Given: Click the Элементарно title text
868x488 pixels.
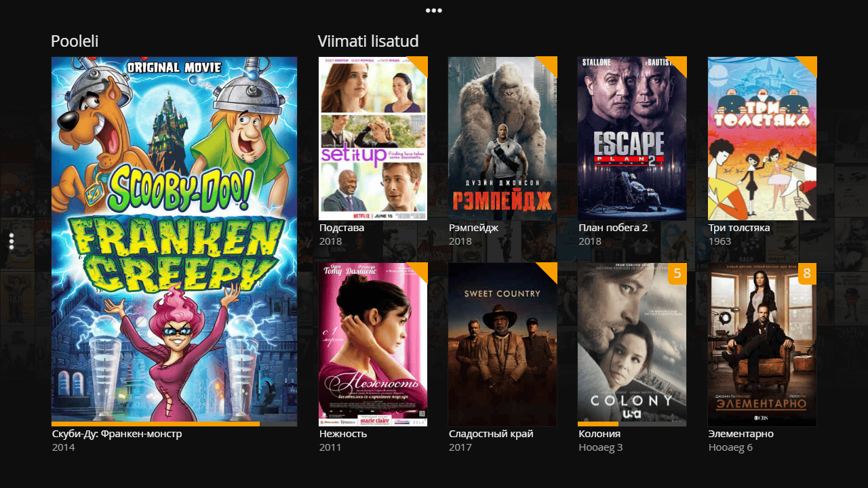Looking at the screenshot, I should (741, 434).
